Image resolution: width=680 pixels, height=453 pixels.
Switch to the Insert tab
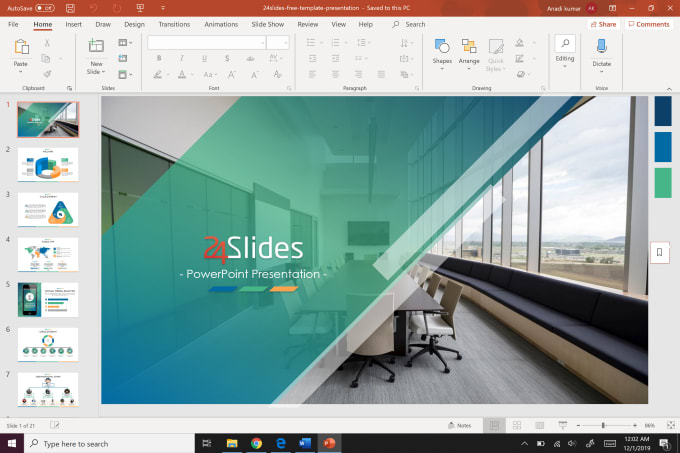coord(73,24)
